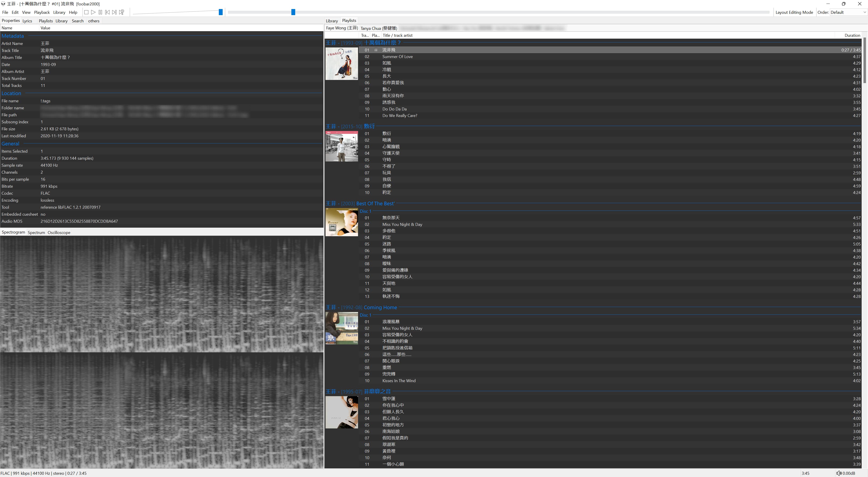
Task: Open the Playback menu
Action: [x=42, y=12]
